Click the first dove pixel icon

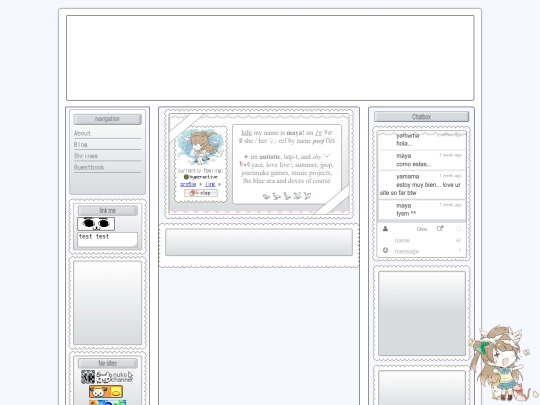pos(266,196)
